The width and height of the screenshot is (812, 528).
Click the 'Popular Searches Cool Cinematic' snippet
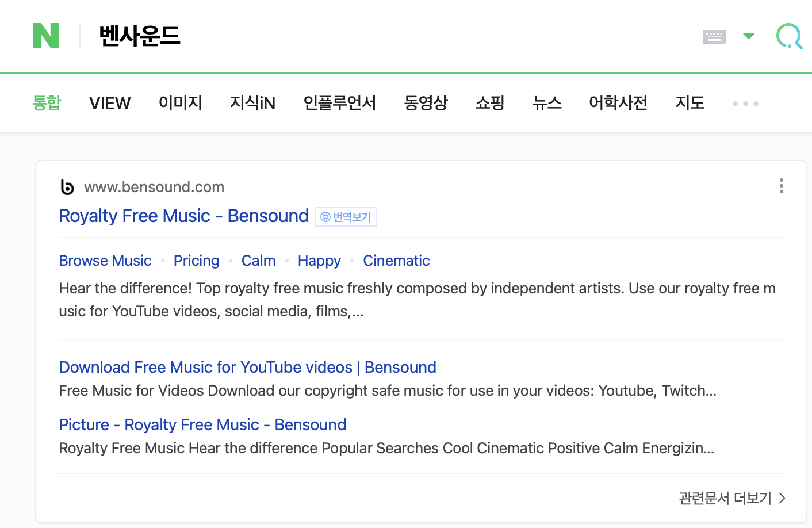point(386,448)
